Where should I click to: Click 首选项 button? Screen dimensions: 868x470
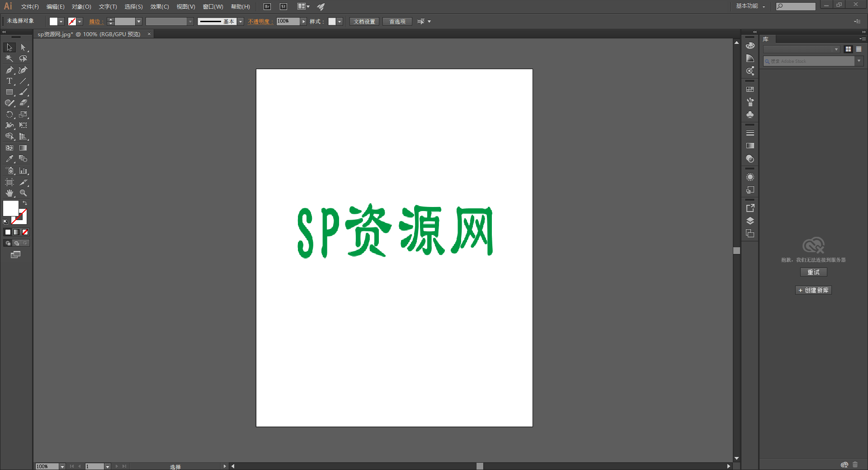tap(397, 22)
